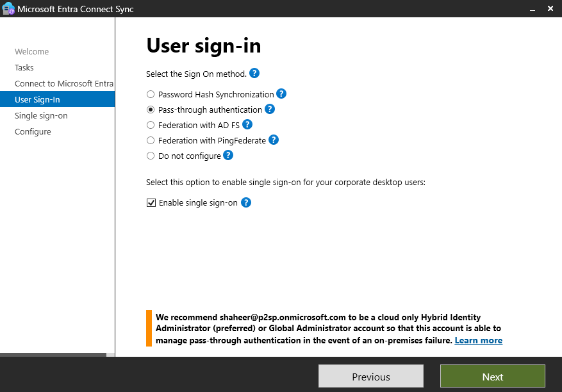Show help for Federation with PingFederate
The width and height of the screenshot is (562, 392).
[274, 140]
